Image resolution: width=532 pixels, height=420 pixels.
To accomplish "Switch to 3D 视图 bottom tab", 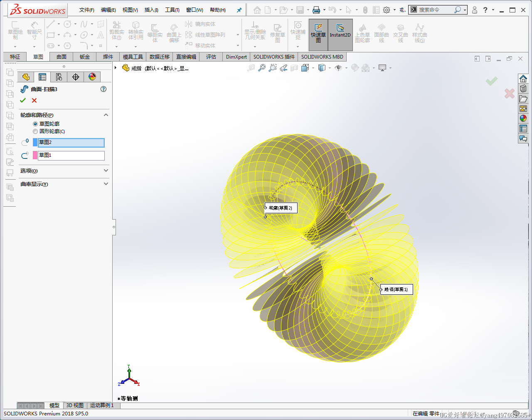I will point(75,405).
